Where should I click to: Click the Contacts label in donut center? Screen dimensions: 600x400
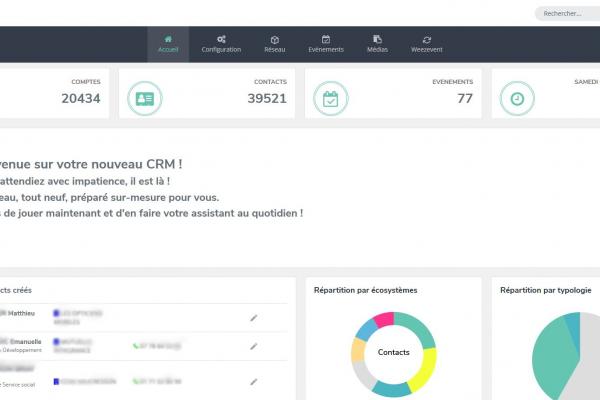click(393, 352)
